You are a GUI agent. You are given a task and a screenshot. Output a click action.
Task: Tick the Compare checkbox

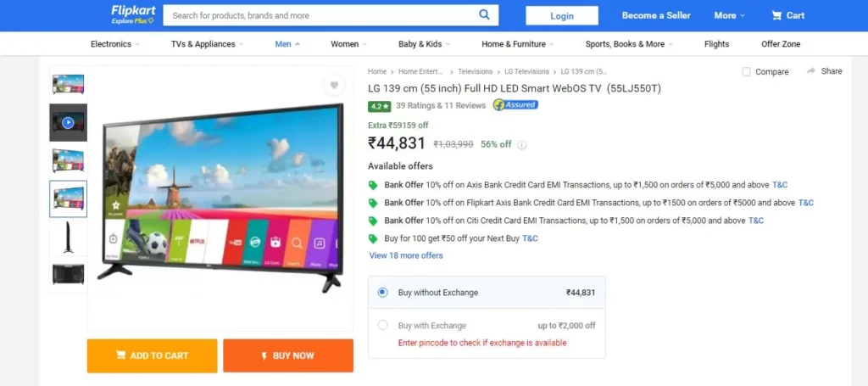(746, 71)
